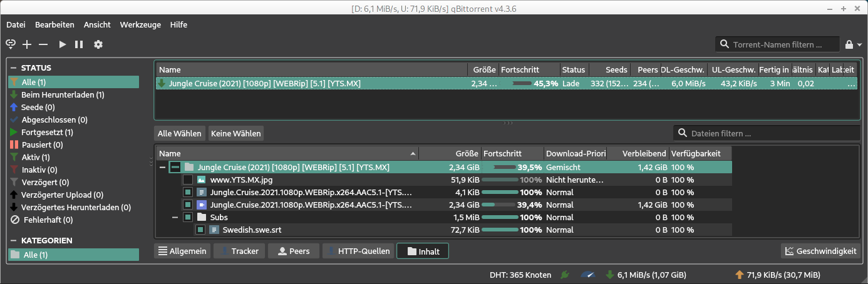Uncheck the Swedish.swe.srt checkbox

[x=200, y=230]
